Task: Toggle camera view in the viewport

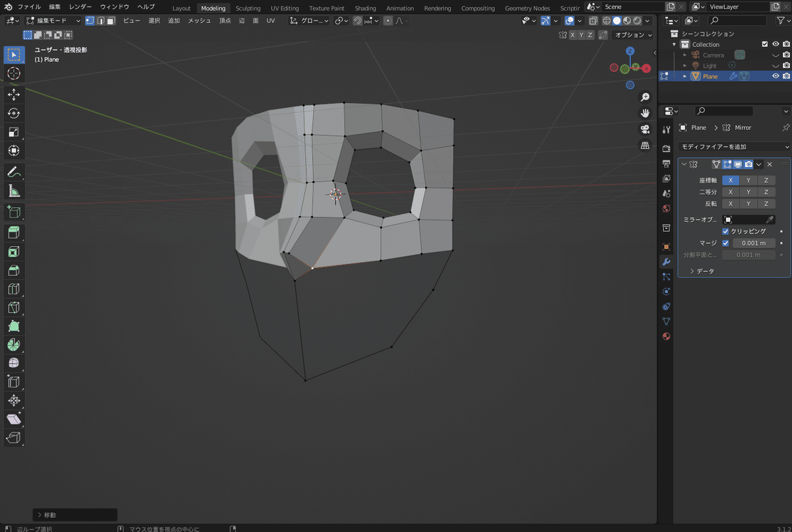Action: [645, 129]
